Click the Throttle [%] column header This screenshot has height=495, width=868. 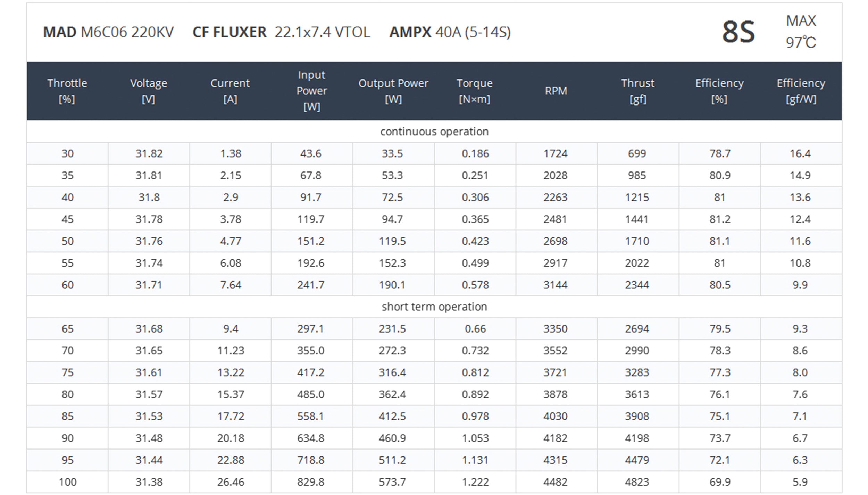(x=67, y=91)
